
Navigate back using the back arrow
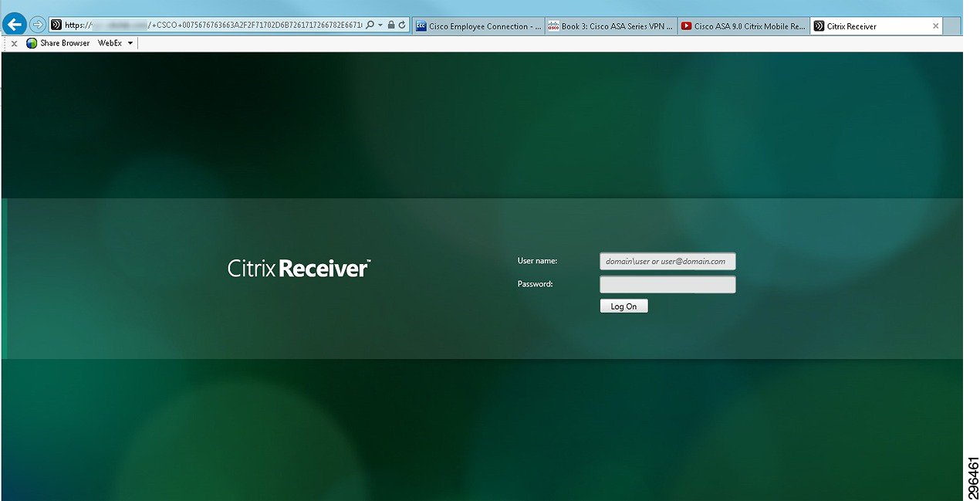pyautogui.click(x=14, y=23)
